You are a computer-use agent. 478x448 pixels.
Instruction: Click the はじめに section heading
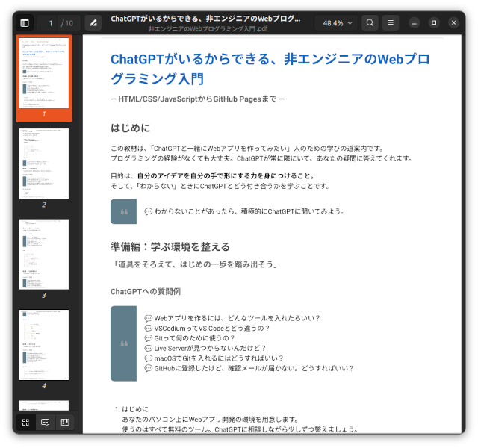pyautogui.click(x=130, y=128)
